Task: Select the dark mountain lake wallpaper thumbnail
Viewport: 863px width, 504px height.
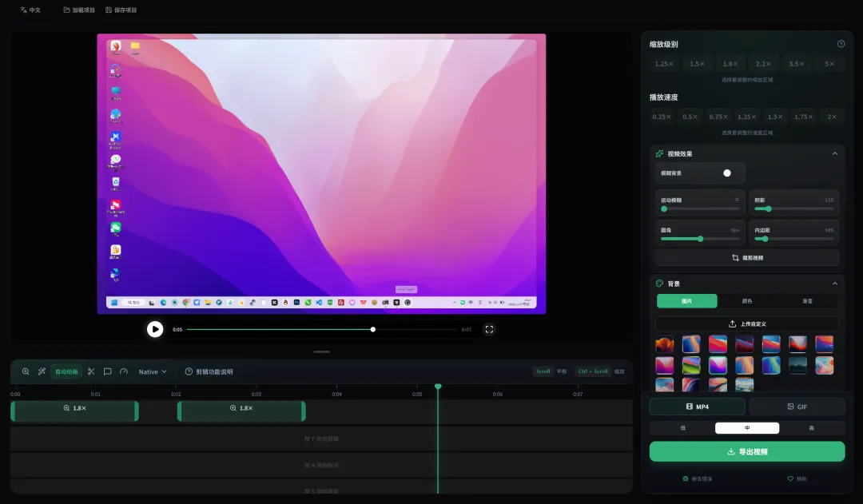Action: click(797, 365)
